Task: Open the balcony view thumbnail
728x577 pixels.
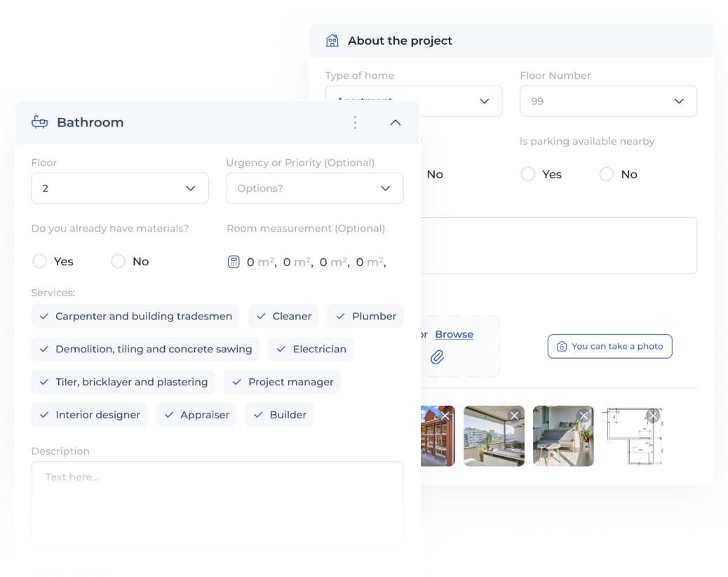Action: tap(494, 436)
